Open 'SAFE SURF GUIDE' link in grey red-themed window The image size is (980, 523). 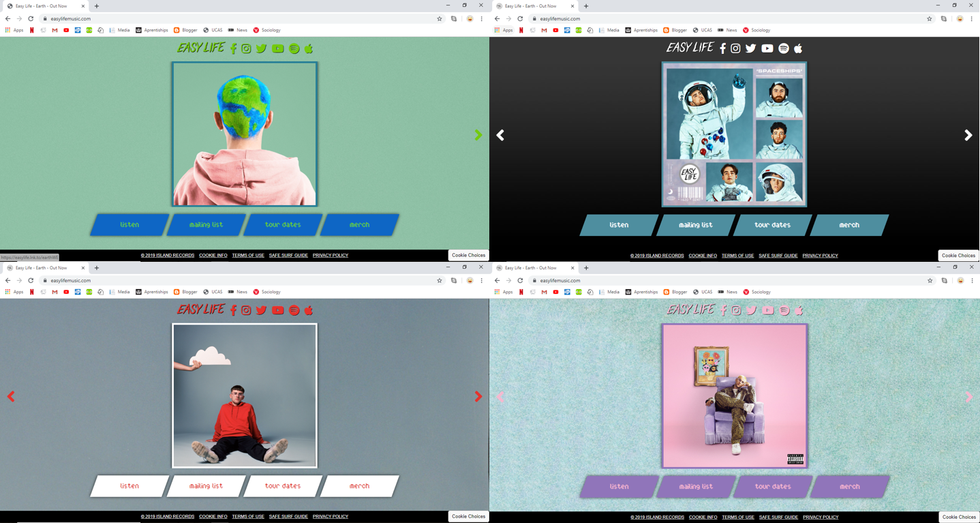point(288,517)
